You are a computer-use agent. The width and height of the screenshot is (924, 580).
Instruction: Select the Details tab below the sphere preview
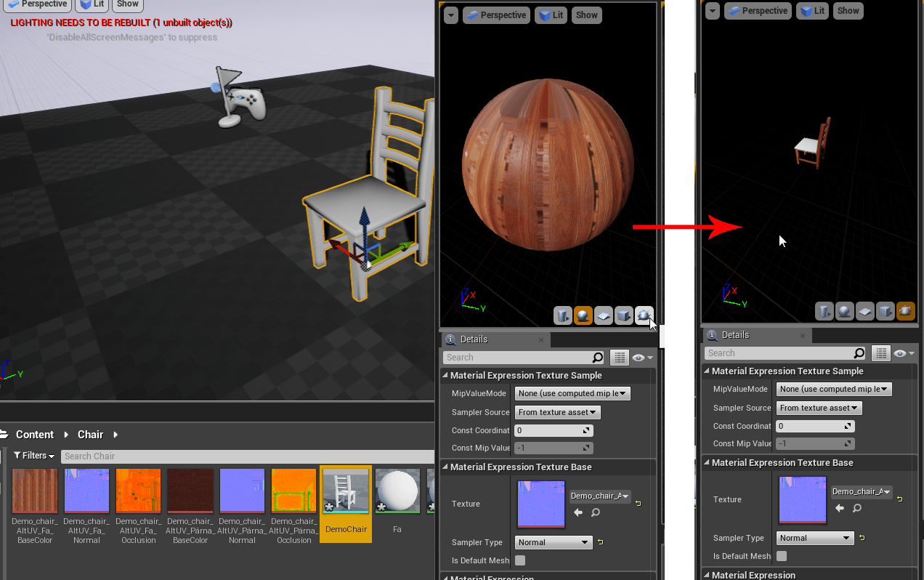[474, 339]
